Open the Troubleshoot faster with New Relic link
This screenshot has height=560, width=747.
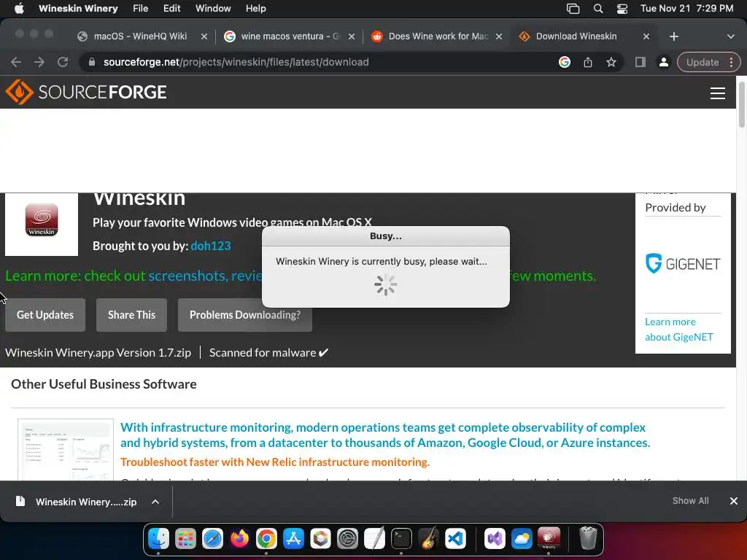tap(275, 462)
